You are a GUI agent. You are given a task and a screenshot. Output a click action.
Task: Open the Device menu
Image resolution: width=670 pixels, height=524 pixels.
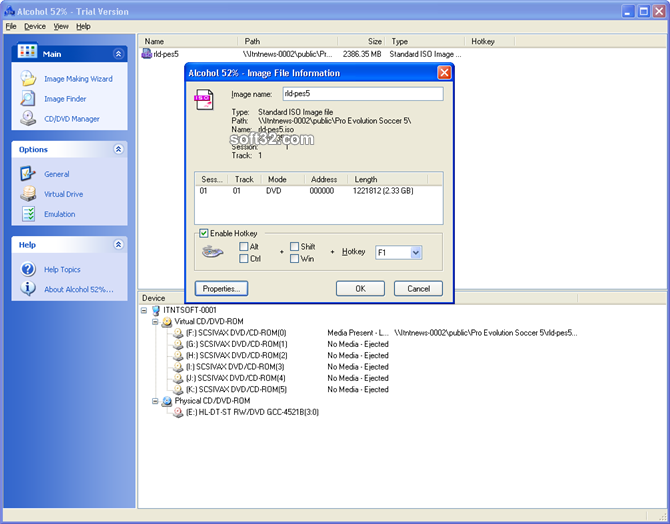click(35, 26)
